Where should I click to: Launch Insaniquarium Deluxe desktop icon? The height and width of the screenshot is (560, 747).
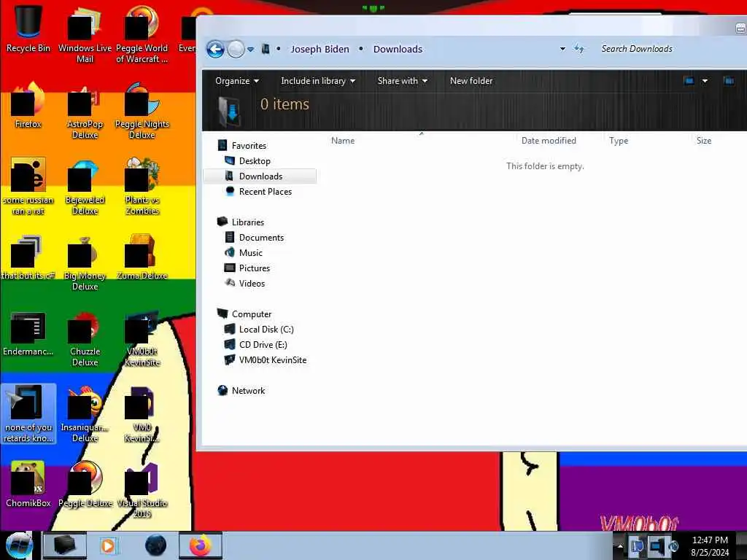click(85, 414)
